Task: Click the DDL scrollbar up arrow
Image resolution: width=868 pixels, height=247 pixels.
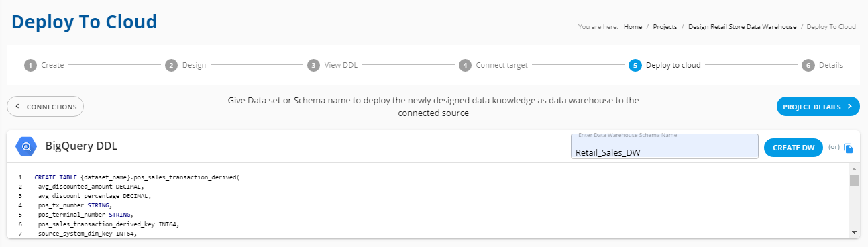Action: tap(854, 168)
